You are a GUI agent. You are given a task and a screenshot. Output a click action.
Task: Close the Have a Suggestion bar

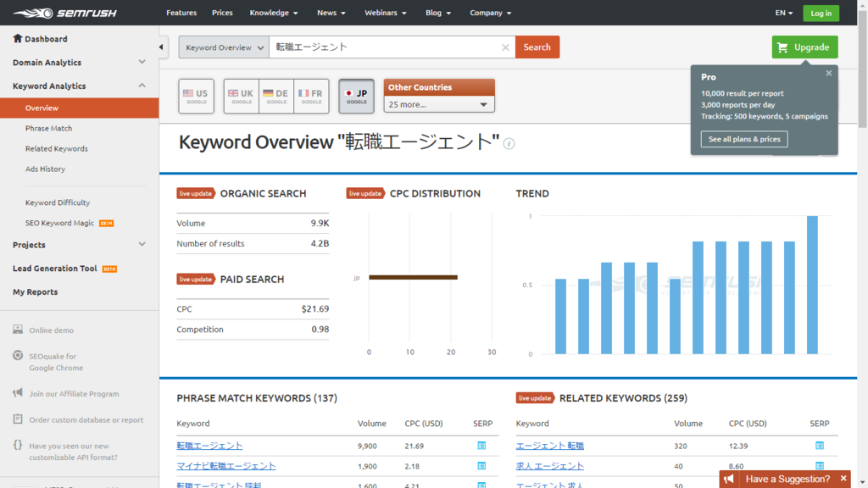tap(843, 479)
